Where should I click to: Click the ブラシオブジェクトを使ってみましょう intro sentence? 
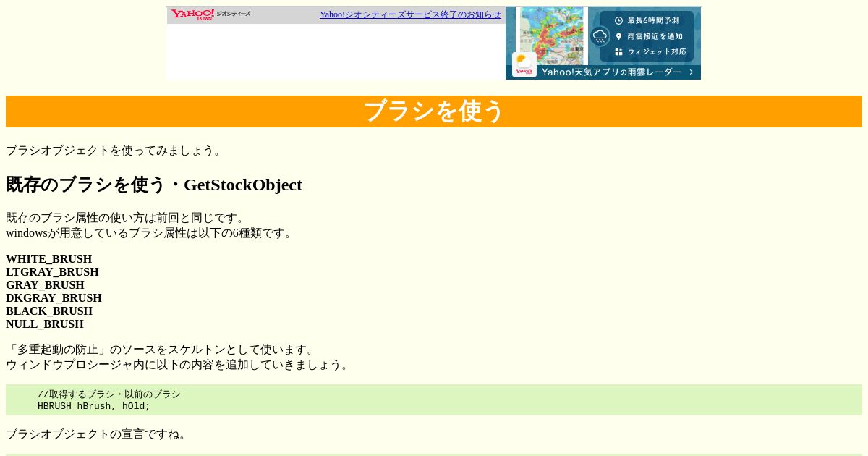(x=116, y=151)
